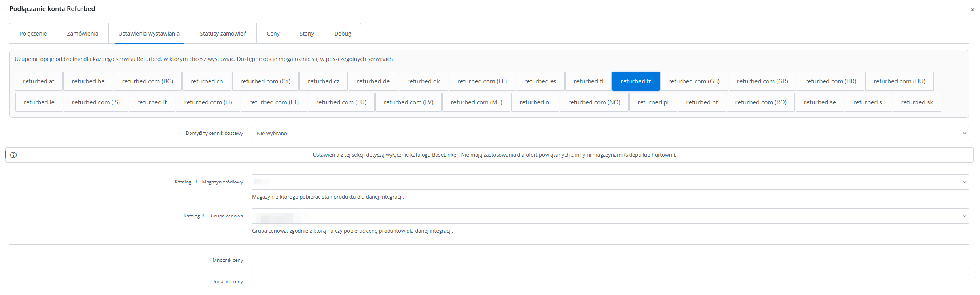Select refurbed.com (CY) marketplace
980x295 pixels.
[265, 81]
